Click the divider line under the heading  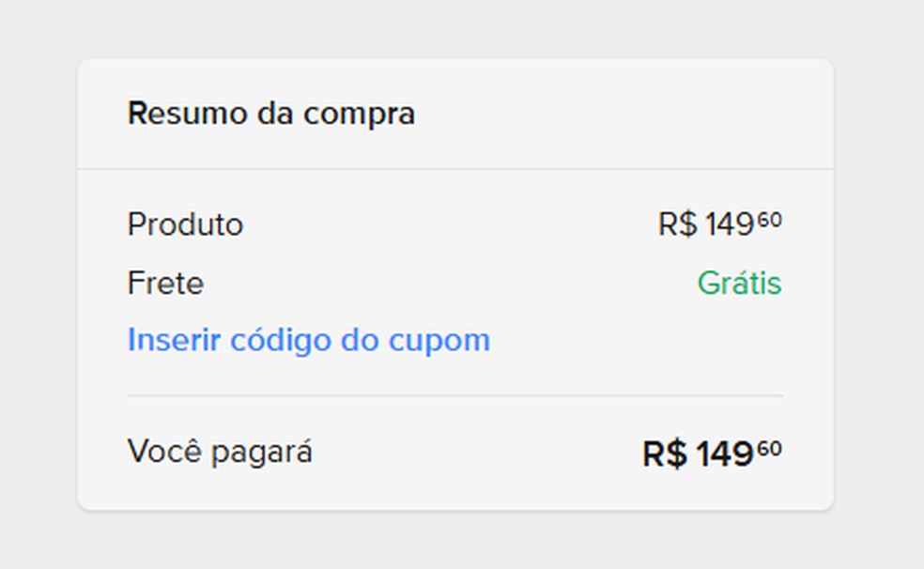point(455,169)
